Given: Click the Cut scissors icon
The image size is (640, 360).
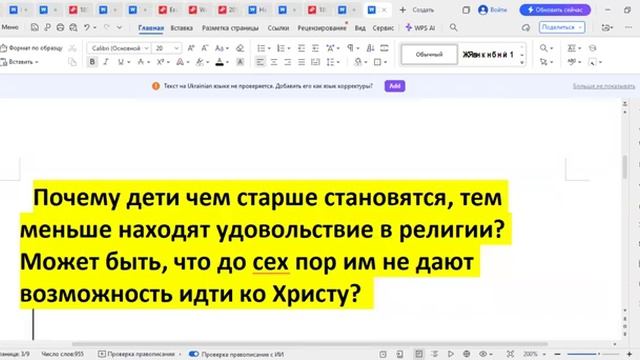Looking at the screenshot, I should tap(73, 48).
